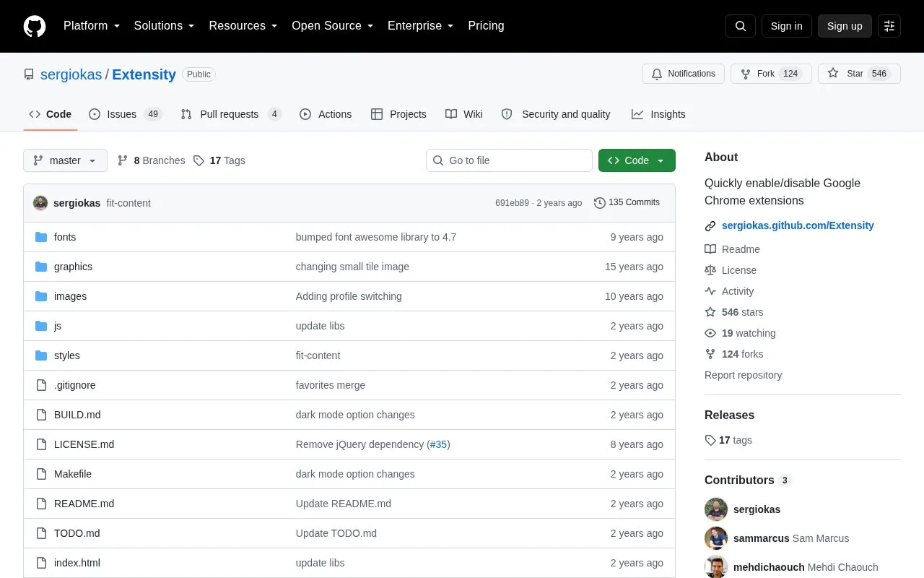Switch to the Actions tab
Image resolution: width=924 pixels, height=578 pixels.
point(326,114)
